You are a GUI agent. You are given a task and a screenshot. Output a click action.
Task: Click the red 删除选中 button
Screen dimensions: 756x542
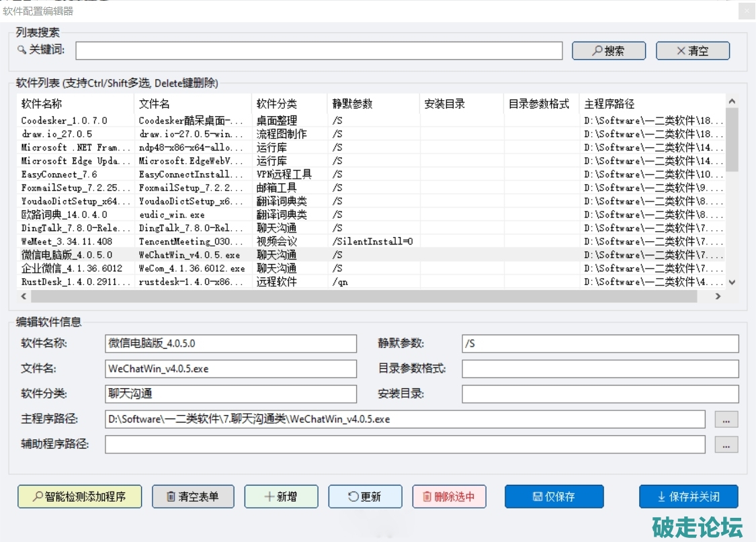(x=449, y=496)
